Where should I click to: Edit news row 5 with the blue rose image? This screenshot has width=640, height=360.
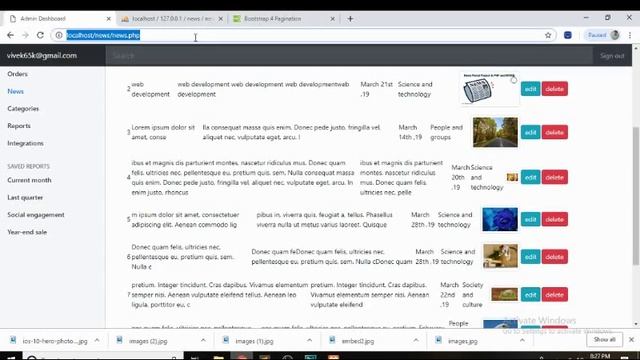coord(531,220)
